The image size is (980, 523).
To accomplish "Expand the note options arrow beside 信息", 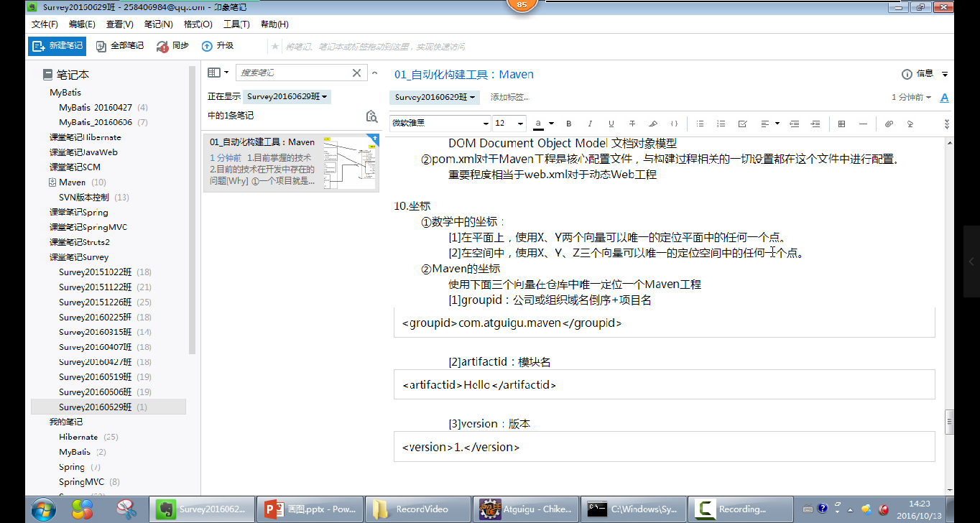I will click(945, 74).
